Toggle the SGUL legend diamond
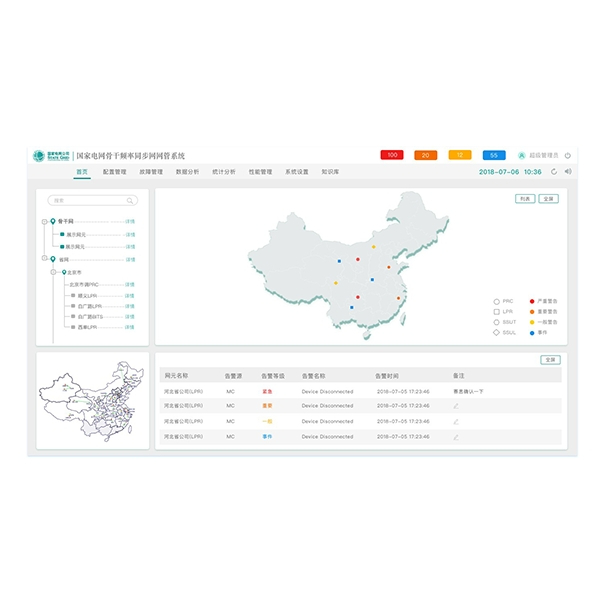 497,332
